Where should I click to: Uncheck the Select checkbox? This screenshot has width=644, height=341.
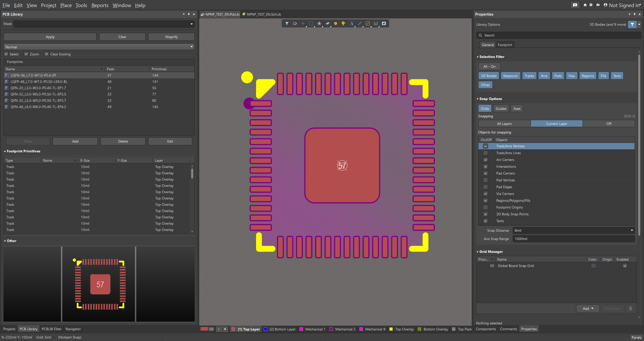[x=6, y=54]
